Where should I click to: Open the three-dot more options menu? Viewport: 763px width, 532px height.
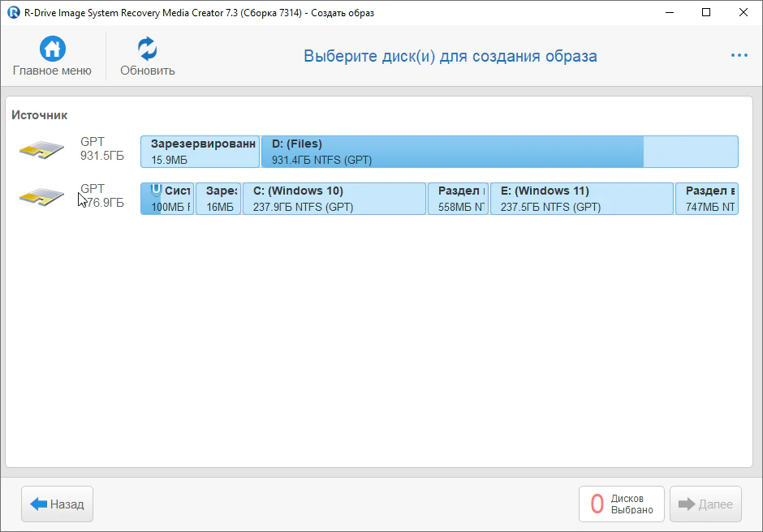pyautogui.click(x=739, y=56)
